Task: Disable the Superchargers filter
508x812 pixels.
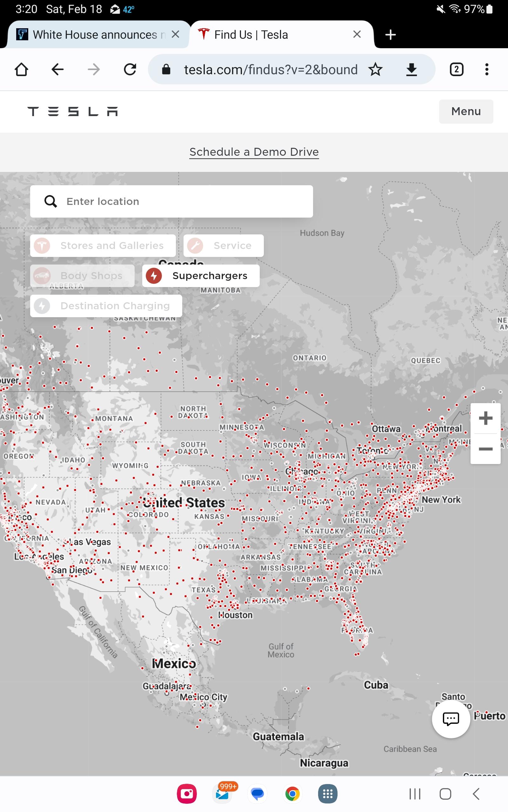Action: 201,276
